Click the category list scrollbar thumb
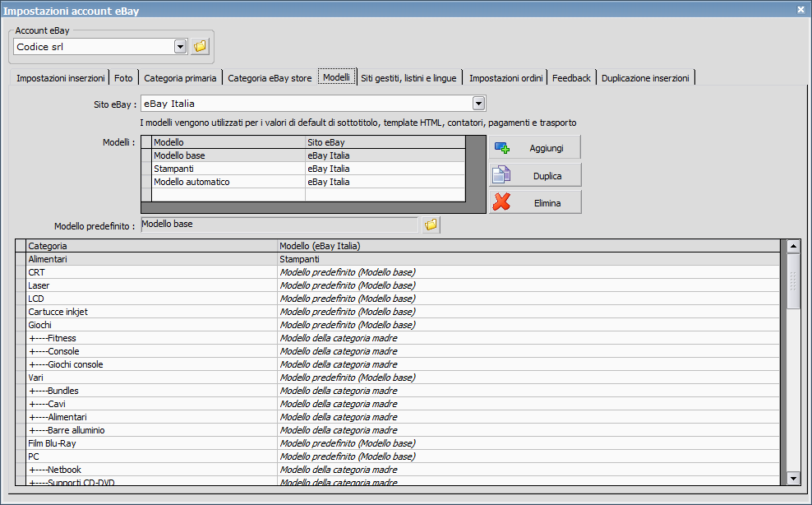The image size is (812, 505). click(x=793, y=280)
